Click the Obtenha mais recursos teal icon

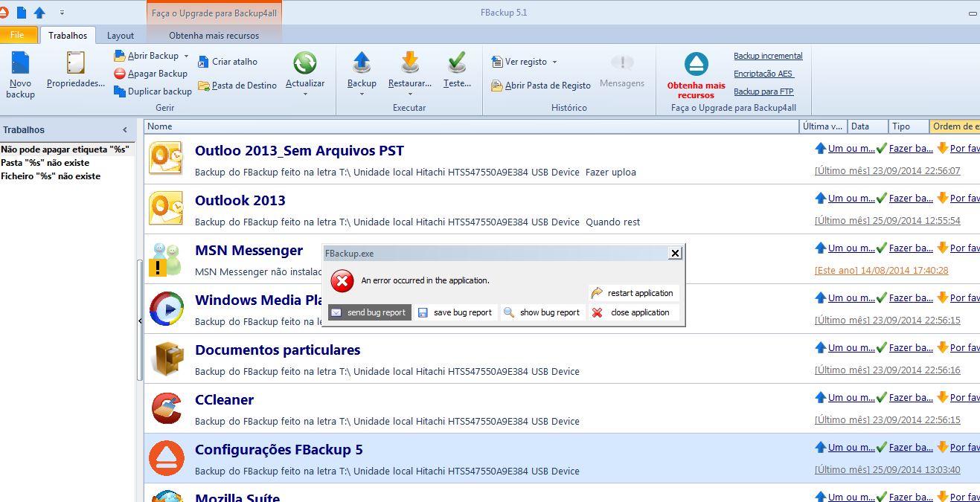click(x=696, y=65)
